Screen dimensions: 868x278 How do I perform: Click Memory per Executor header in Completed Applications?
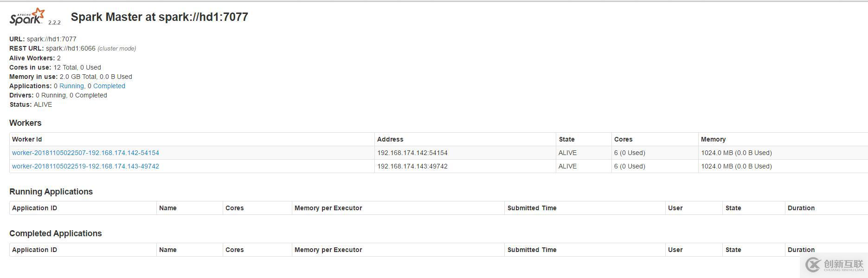tap(328, 250)
